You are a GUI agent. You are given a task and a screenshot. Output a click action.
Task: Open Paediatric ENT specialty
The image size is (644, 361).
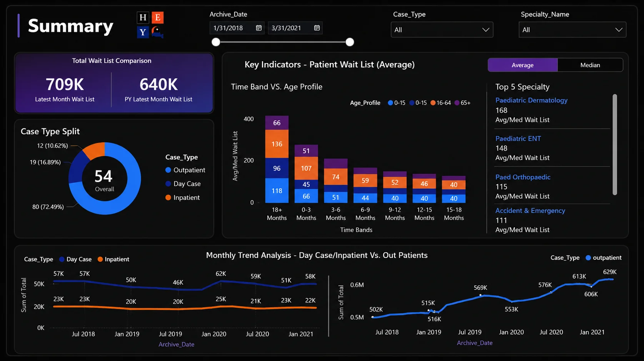(518, 139)
